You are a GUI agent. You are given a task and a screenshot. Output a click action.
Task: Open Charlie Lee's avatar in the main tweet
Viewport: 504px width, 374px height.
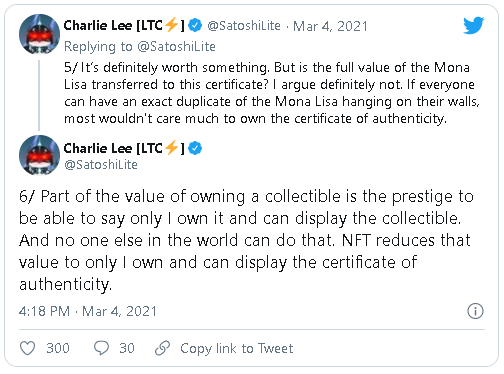(x=39, y=155)
